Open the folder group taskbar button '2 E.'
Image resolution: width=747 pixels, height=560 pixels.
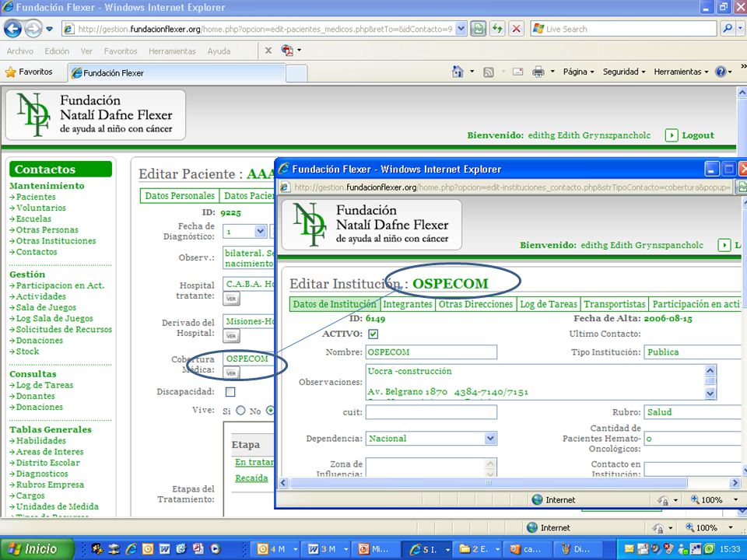pos(477,549)
